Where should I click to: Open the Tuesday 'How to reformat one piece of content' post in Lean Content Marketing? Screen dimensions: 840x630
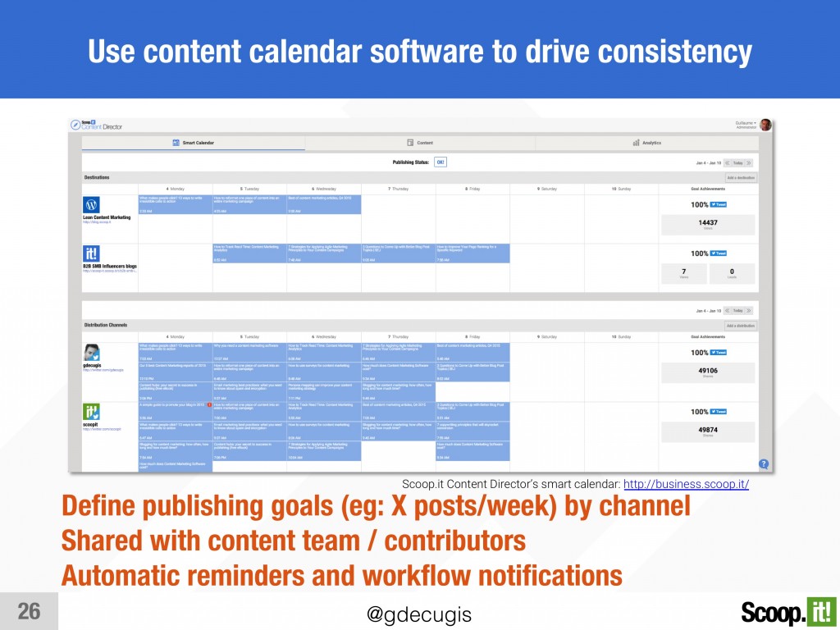click(x=249, y=204)
